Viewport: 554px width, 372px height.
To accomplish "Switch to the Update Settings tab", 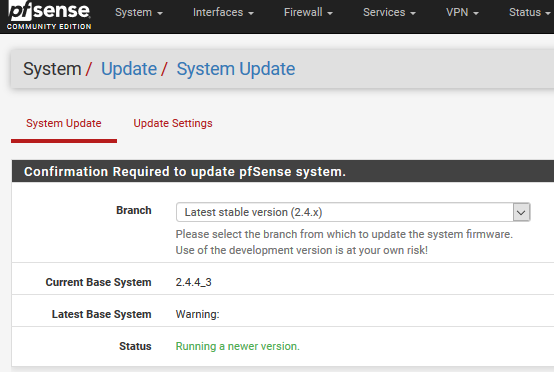I will [x=173, y=123].
